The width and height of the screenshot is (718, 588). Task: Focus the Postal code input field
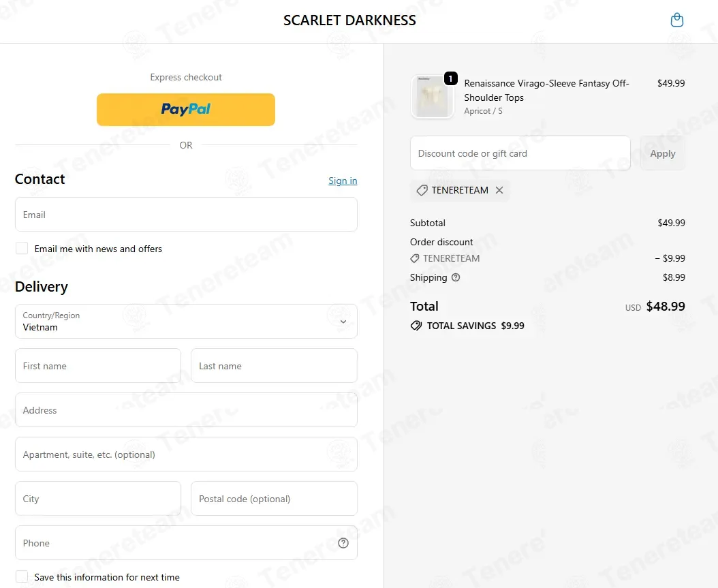(x=274, y=498)
